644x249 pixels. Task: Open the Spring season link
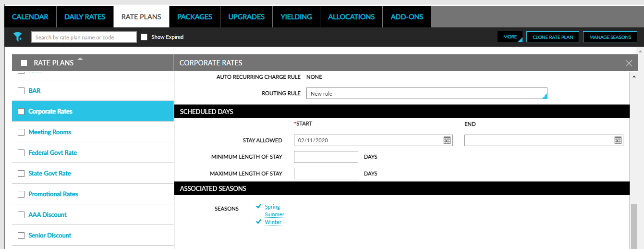coord(272,207)
